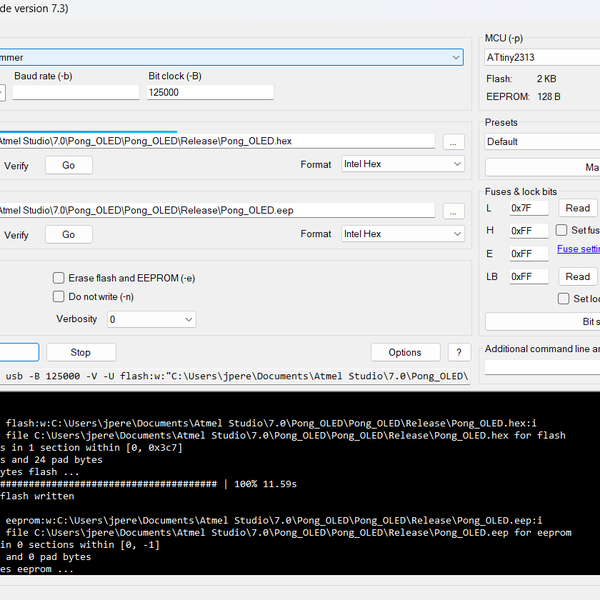Check the Set fuses checkbox
This screenshot has height=600, width=600.
pos(563,230)
